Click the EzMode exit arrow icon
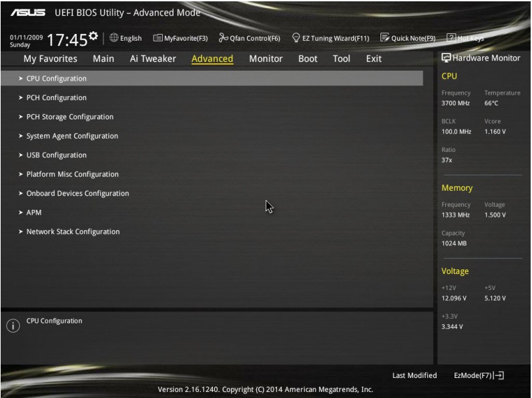532x398 pixels. (x=499, y=375)
